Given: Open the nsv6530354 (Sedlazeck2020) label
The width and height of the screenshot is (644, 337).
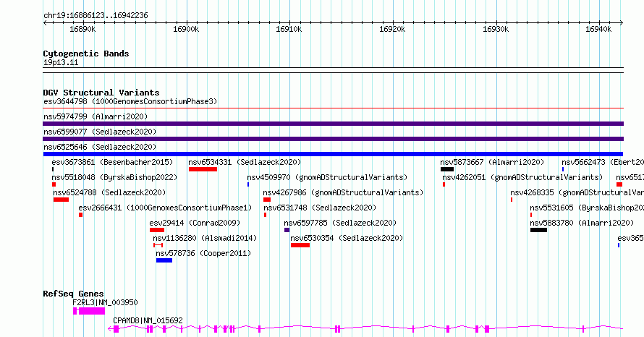Looking at the screenshot, I should tap(347, 238).
